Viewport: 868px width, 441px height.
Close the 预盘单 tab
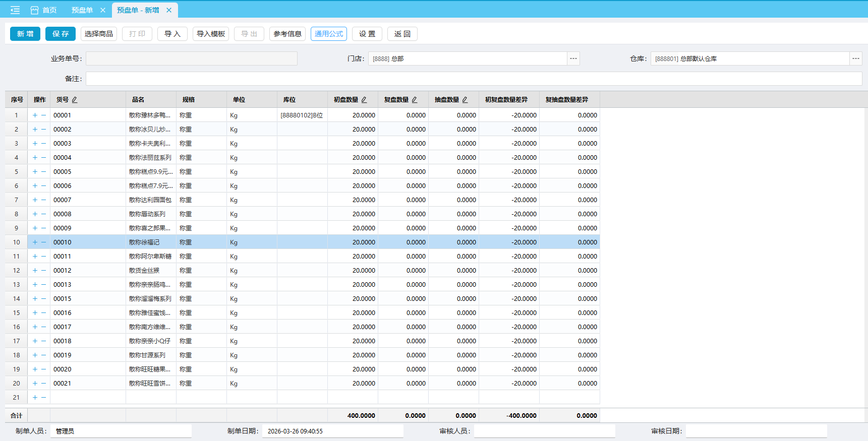pos(103,10)
